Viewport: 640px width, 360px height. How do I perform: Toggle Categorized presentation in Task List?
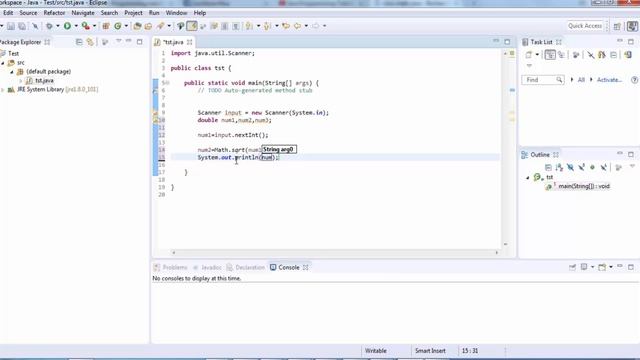pos(550,55)
